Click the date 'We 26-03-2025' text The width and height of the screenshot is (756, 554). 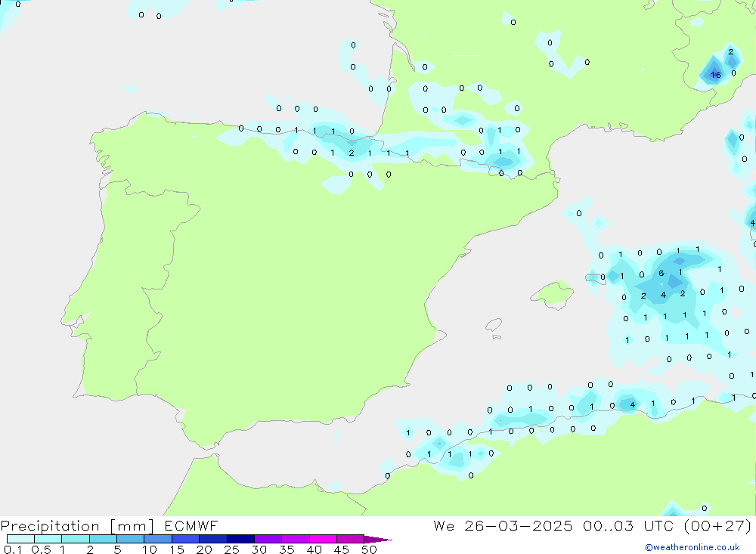point(503,525)
